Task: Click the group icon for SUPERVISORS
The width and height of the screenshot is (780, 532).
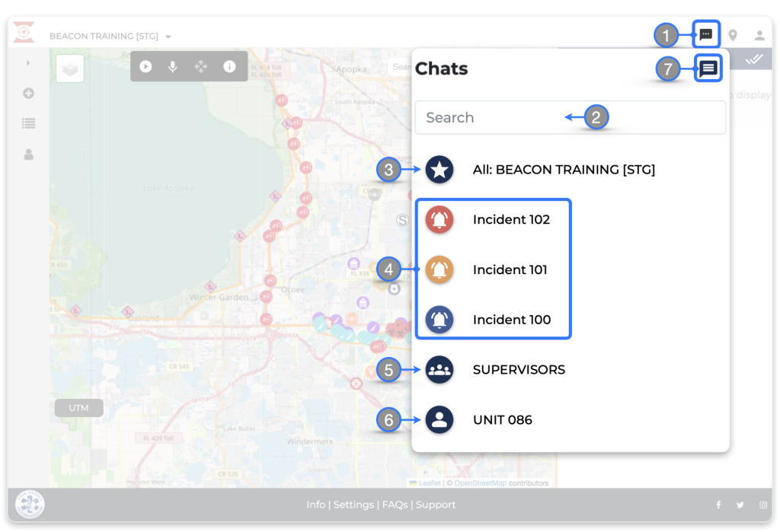Action: 440,369
